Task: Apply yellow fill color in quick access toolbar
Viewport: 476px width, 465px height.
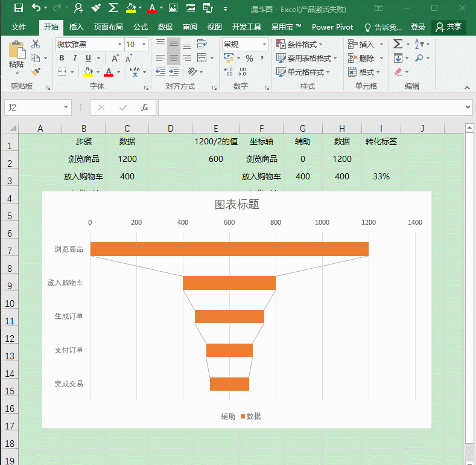Action: pyautogui.click(x=131, y=8)
